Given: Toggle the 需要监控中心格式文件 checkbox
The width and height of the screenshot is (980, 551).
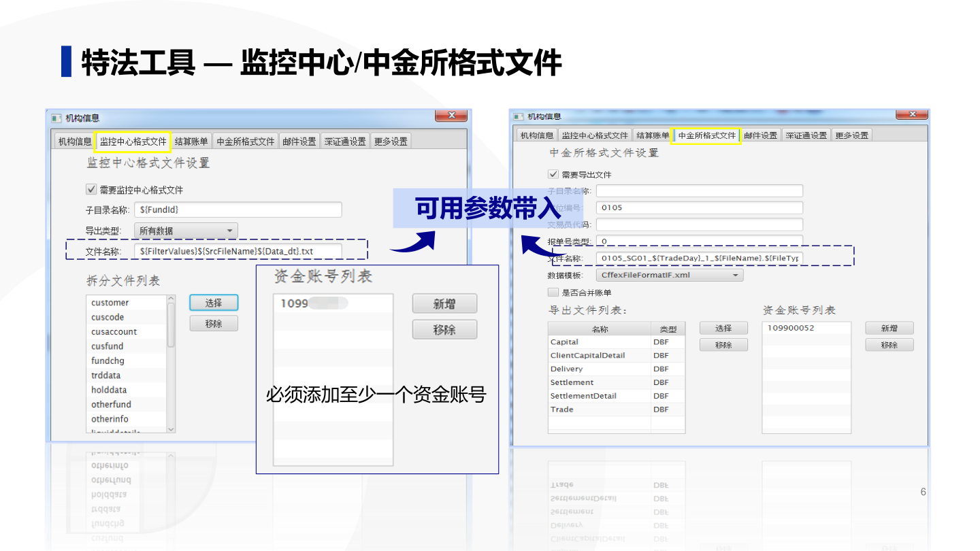Looking at the screenshot, I should point(91,189).
